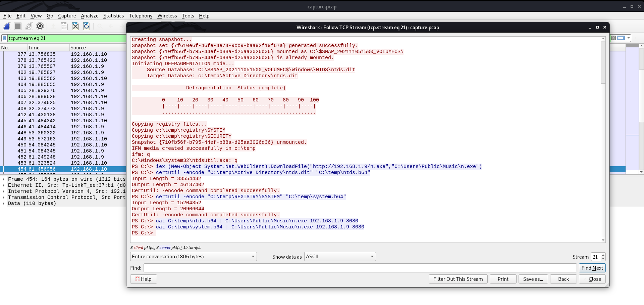Click the Stream number field

point(596,257)
